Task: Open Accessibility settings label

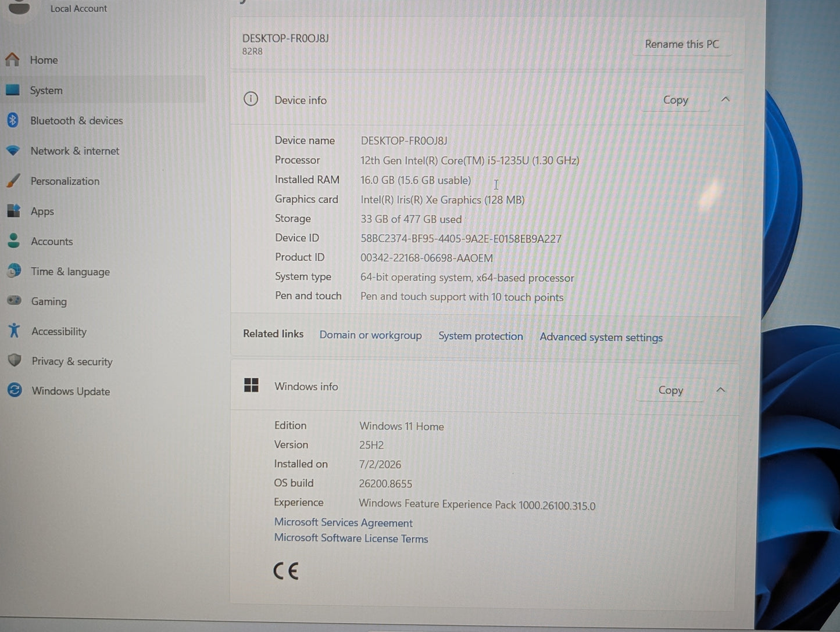Action: pos(59,332)
